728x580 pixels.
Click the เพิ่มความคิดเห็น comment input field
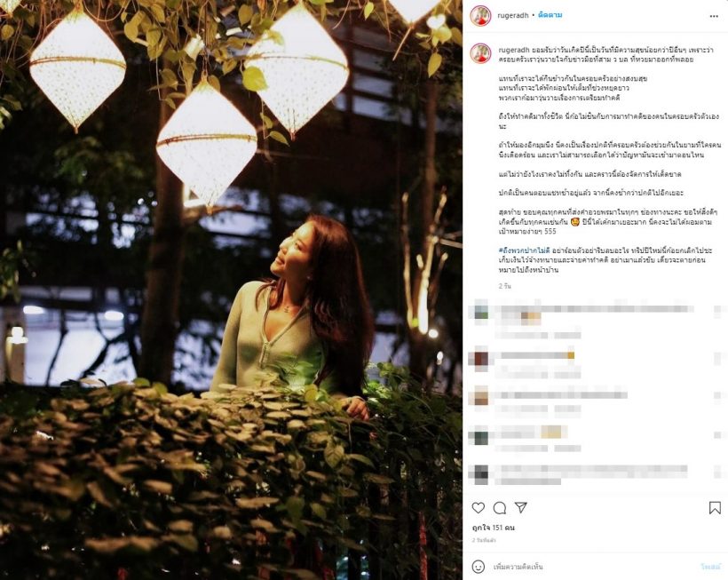[x=594, y=567]
